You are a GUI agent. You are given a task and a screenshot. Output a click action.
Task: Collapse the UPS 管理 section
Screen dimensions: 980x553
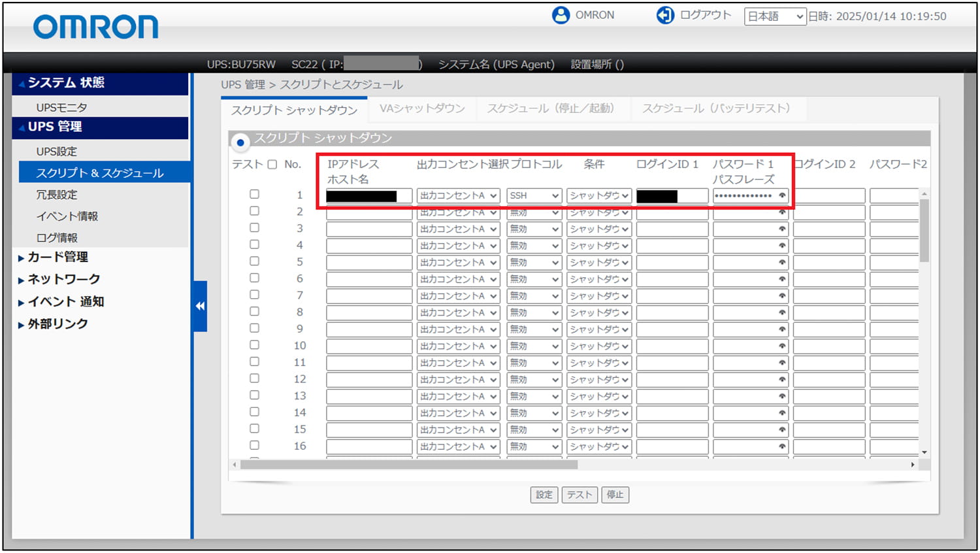click(100, 127)
